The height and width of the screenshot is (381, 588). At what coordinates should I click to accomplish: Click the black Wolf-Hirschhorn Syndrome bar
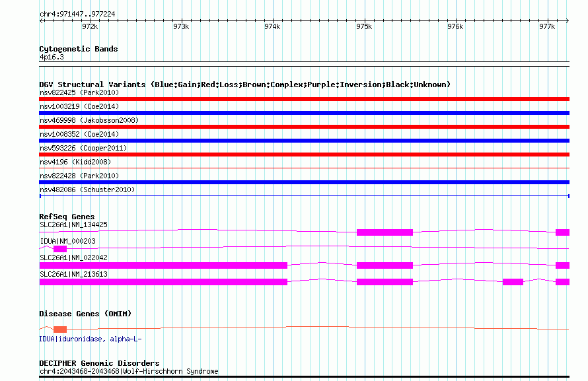point(304,376)
